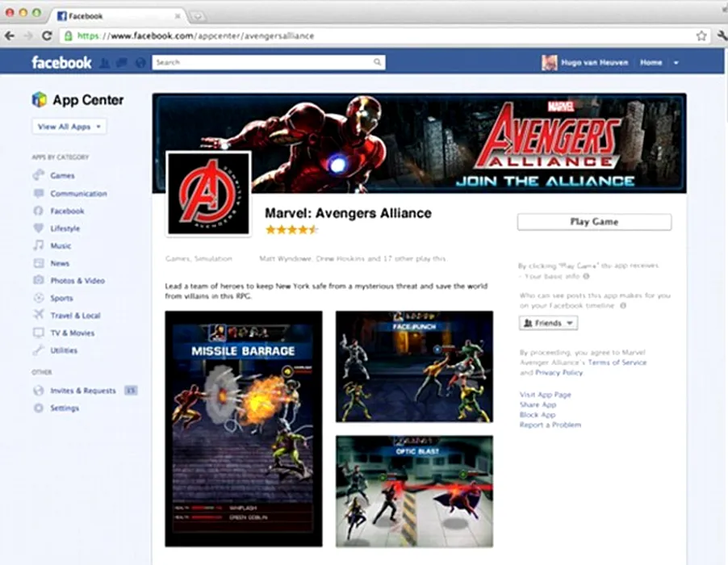
Task: Click the Utilities wrench icon
Action: pos(38,351)
